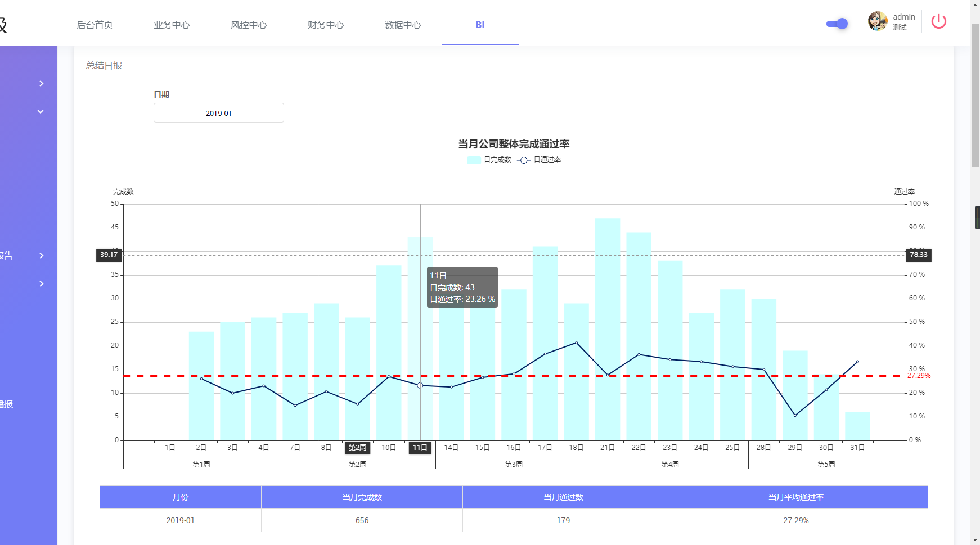Click the page vertical scrollbar thumb

[x=975, y=96]
